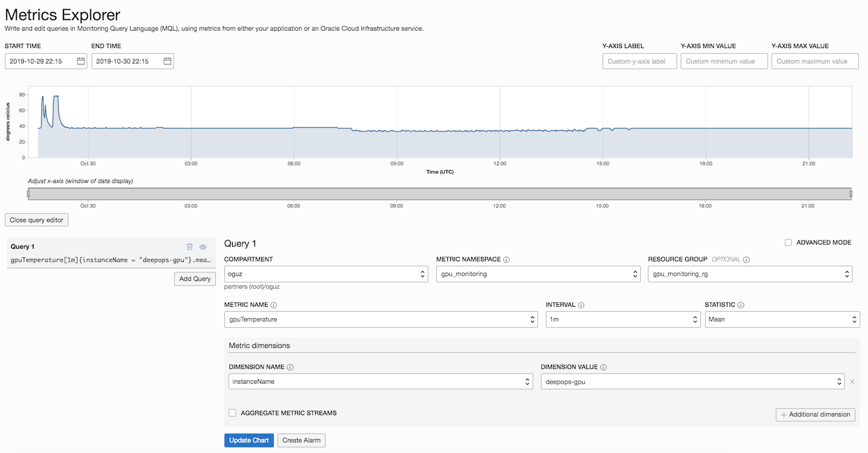Click the Close query editor button
Screen dimensions: 868x453
36,220
